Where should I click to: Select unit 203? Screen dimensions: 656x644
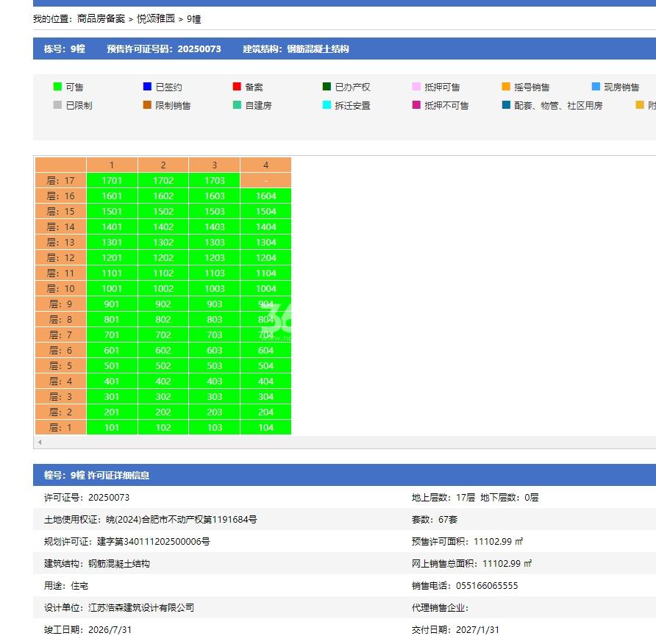[215, 412]
